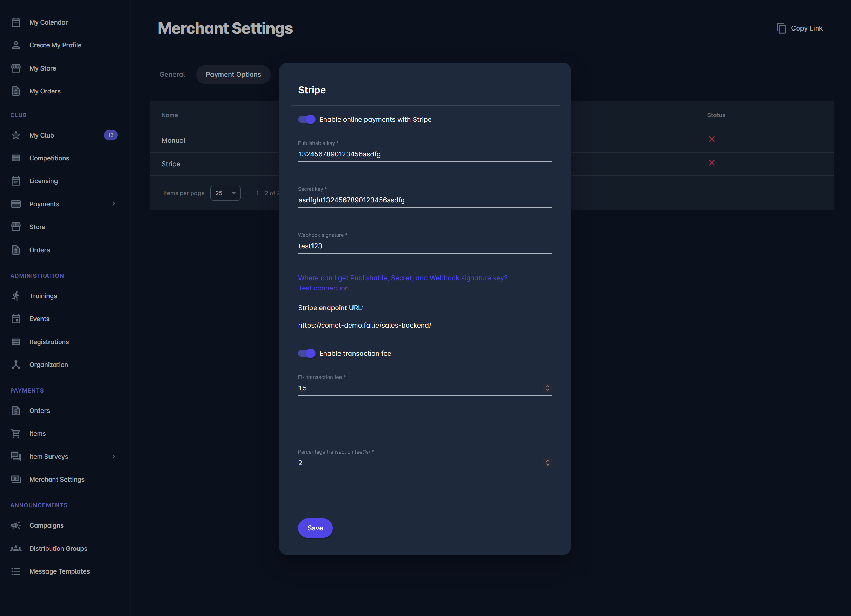Screen dimensions: 851x616
Task: Click the Fix transaction fee stepper arrows
Action: tap(547, 388)
